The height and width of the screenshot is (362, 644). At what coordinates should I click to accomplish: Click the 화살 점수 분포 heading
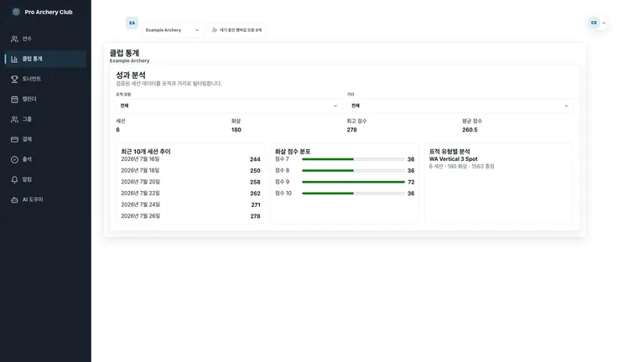tap(293, 152)
